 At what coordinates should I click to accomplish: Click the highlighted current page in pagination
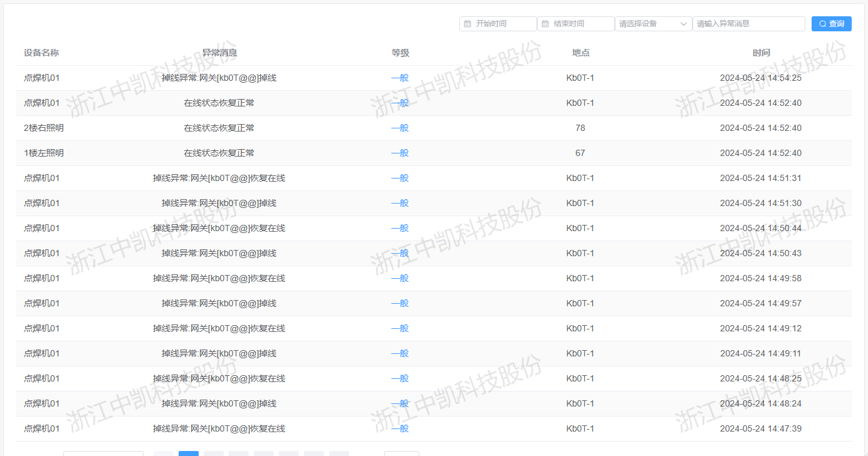(x=189, y=453)
